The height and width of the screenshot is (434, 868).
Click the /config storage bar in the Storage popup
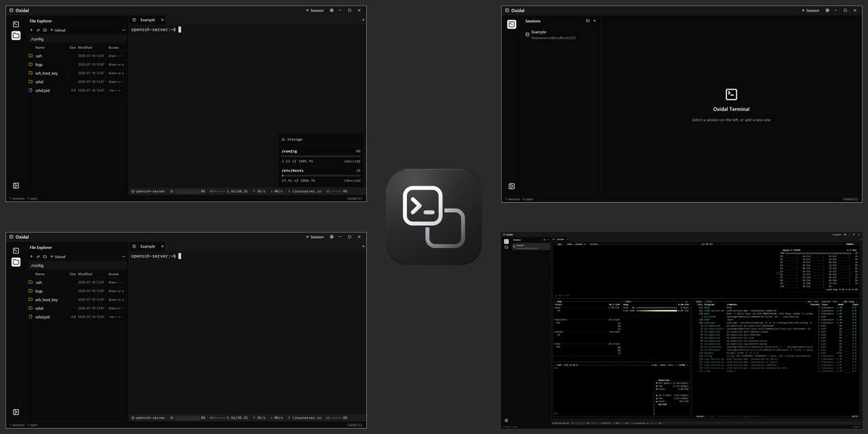point(321,157)
